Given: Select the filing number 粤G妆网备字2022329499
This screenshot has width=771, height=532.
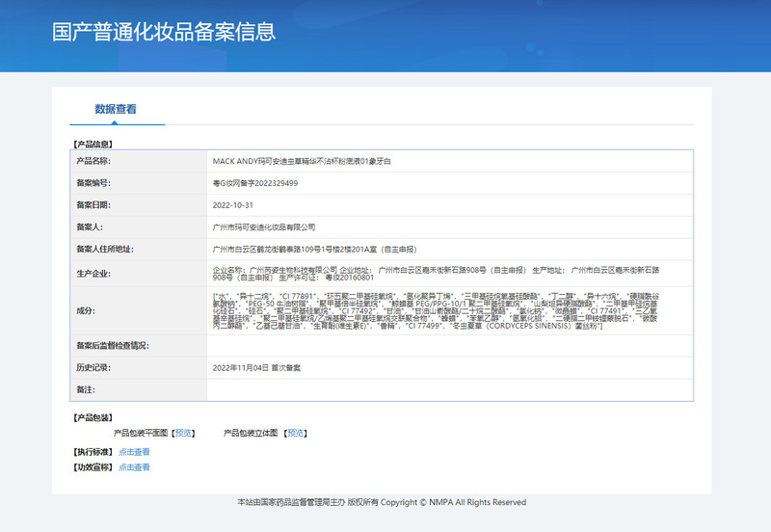Looking at the screenshot, I should click(x=255, y=183).
